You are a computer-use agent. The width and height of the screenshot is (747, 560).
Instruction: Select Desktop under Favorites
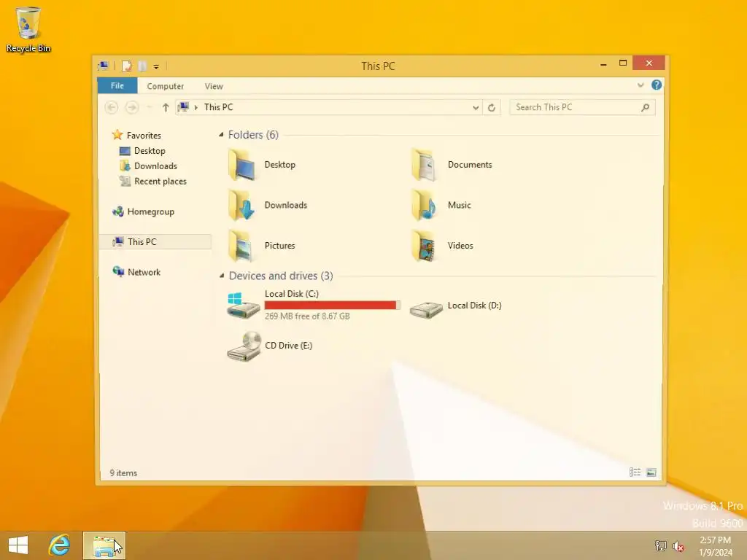tap(150, 151)
